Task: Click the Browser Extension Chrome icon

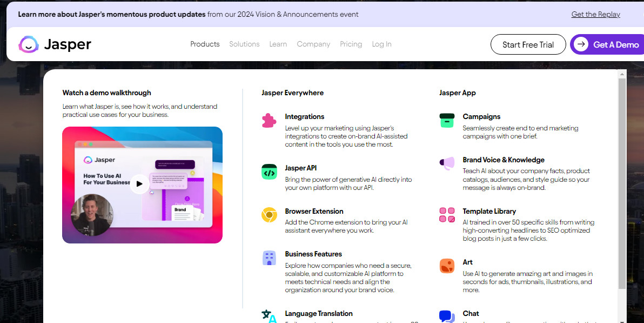Action: [269, 215]
